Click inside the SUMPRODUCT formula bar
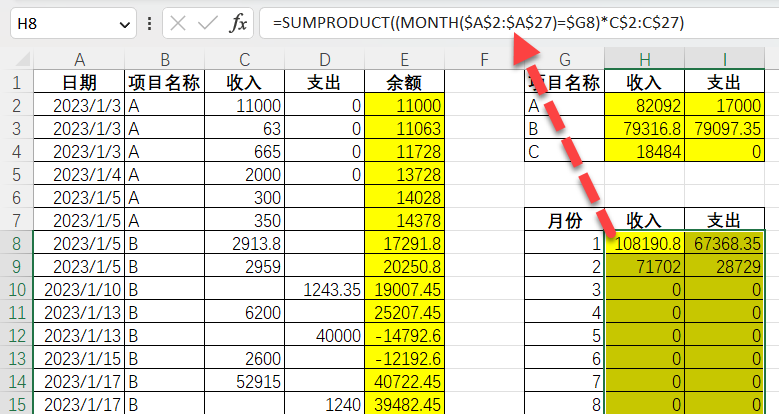This screenshot has height=414, width=779. 517,23
